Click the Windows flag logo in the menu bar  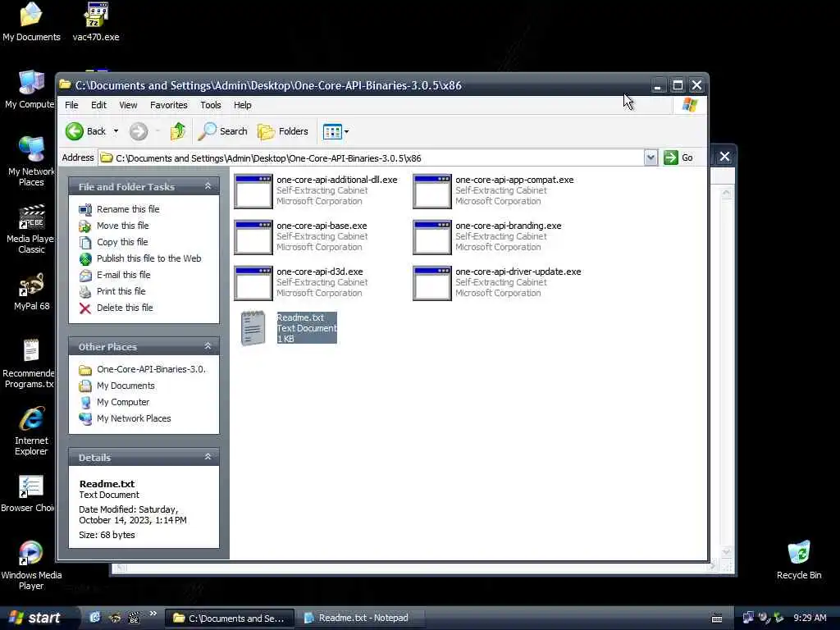690,105
